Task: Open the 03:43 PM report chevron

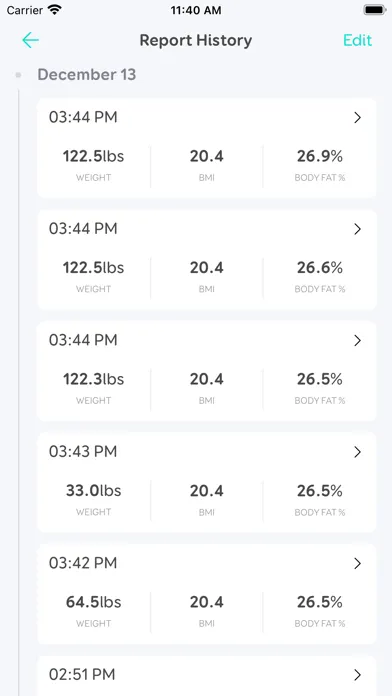Action: 357,452
